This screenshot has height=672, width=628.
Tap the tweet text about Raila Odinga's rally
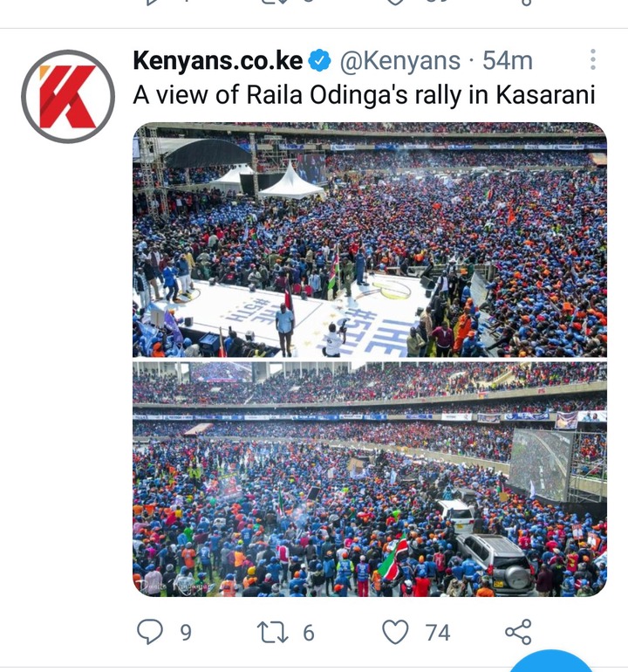coord(364,95)
